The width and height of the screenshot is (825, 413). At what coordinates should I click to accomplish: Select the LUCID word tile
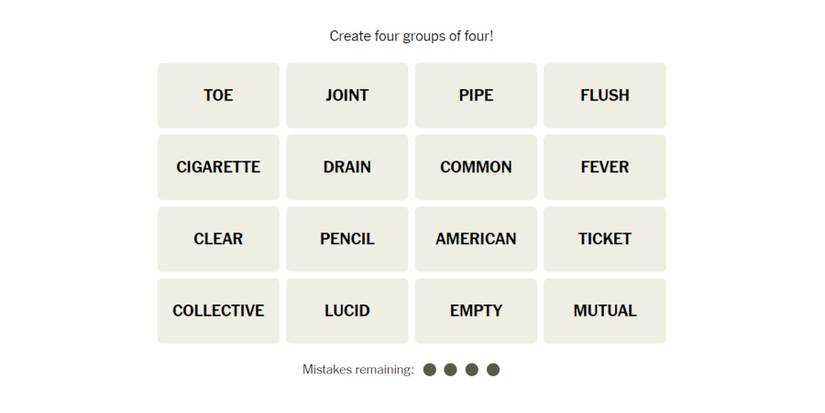[347, 311]
